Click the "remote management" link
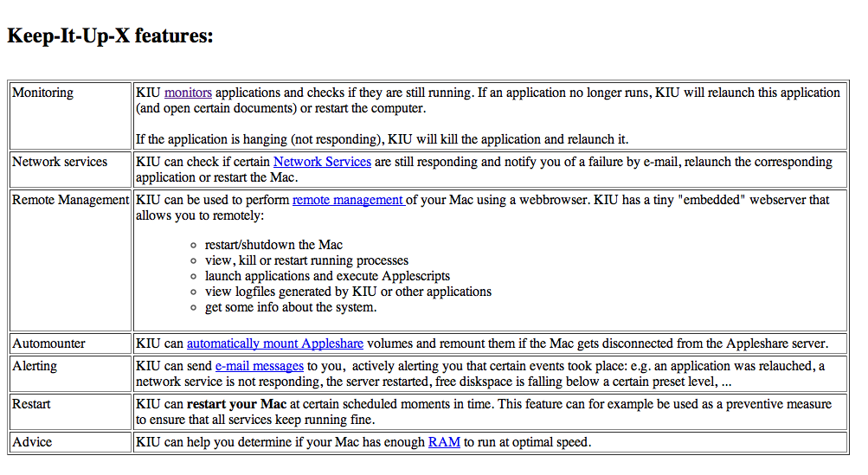Screen dimensions: 868x475 point(349,200)
